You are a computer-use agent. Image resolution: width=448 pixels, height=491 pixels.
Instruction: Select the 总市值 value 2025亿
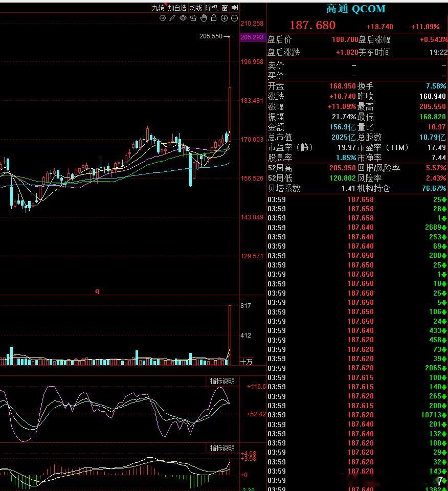pyautogui.click(x=344, y=137)
